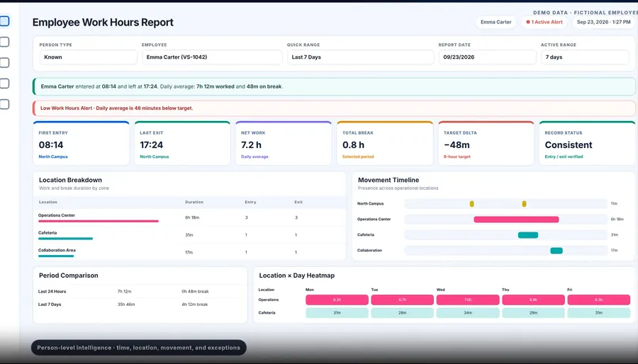Click the earlier yellow North Campus timeline marker

pos(471,204)
